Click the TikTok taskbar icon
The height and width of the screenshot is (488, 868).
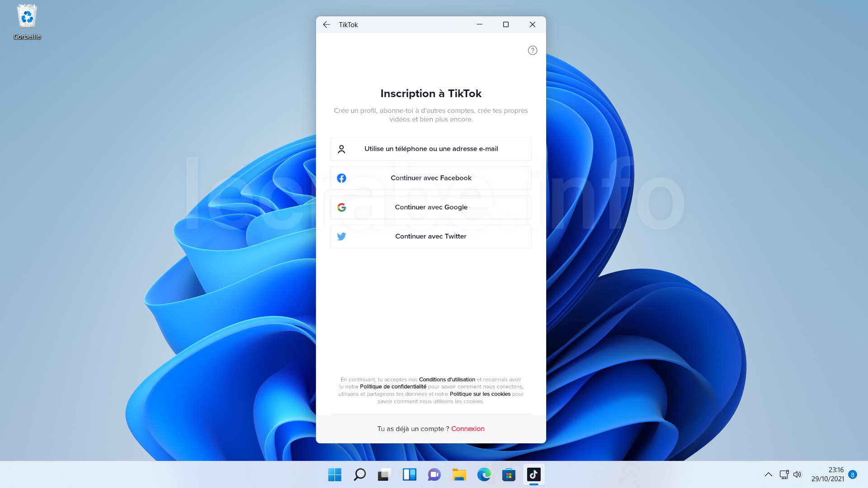point(533,474)
